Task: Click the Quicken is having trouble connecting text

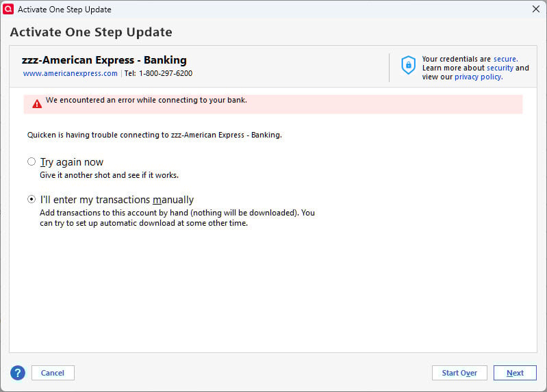Action: coord(155,135)
